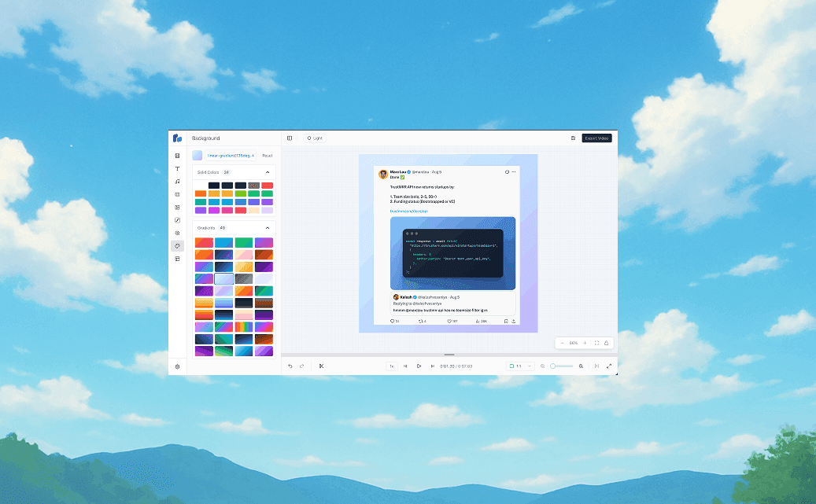Open the Media panel at sidebar top
The height and width of the screenshot is (504, 816).
pyautogui.click(x=178, y=156)
